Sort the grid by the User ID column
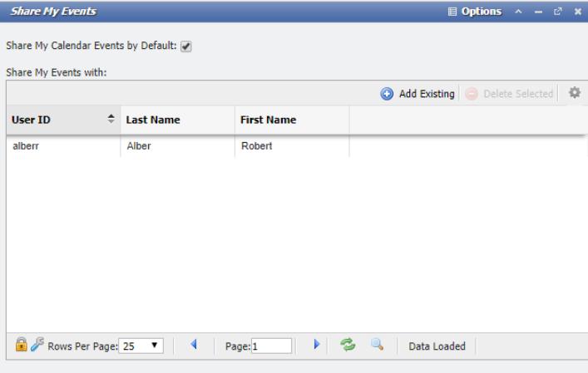588x373 pixels. (x=62, y=120)
